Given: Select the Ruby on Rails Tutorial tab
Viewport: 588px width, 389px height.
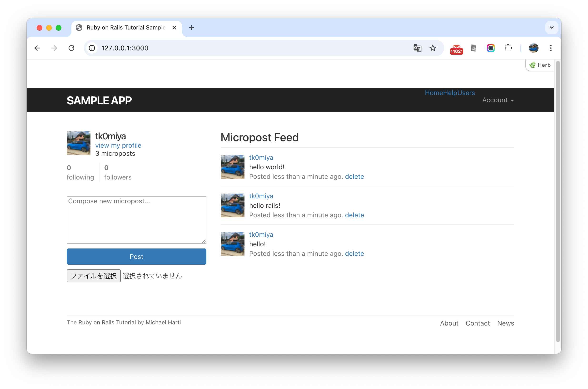Looking at the screenshot, I should pyautogui.click(x=126, y=28).
